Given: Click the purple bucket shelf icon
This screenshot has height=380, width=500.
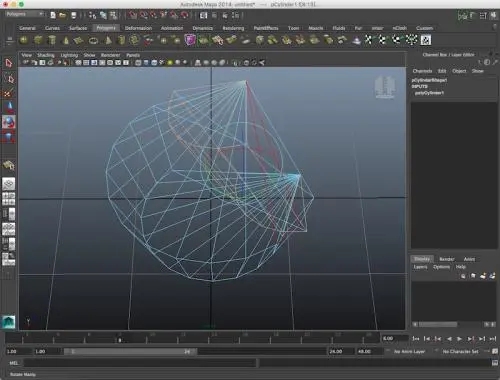Looking at the screenshot, I should click(190, 40).
